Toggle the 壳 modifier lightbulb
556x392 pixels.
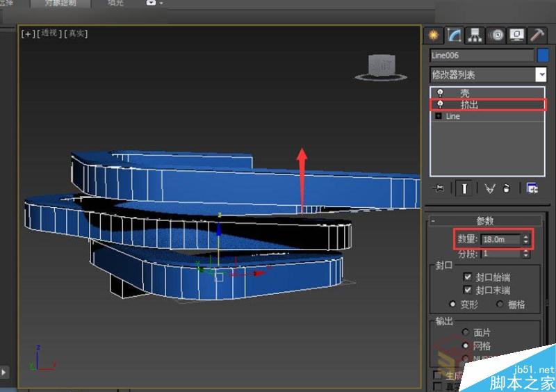pos(440,92)
